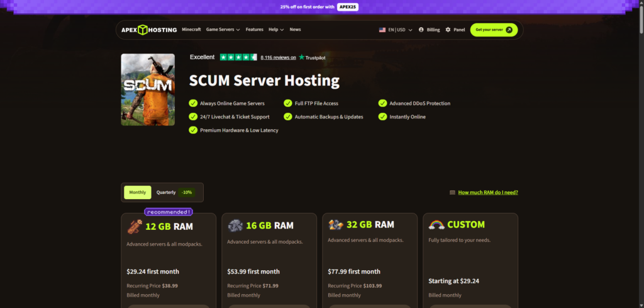
Task: Click checkmark beside Full FTP File Access
Action: [x=287, y=103]
